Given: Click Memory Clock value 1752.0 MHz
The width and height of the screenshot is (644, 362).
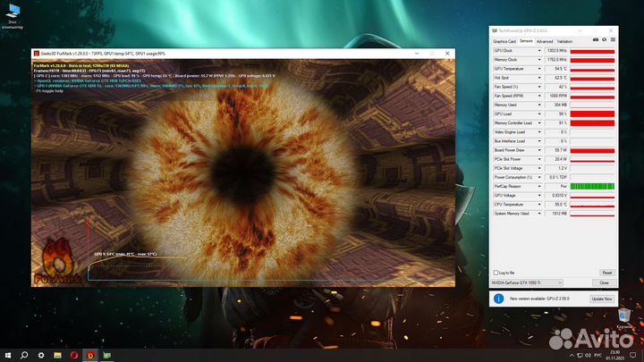Looking at the screenshot, I should pos(556,60).
